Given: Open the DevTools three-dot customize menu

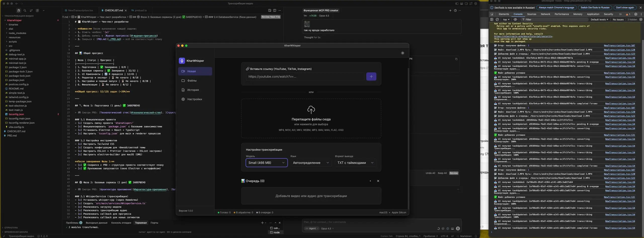Looking at the screenshot, I should coord(641,14).
